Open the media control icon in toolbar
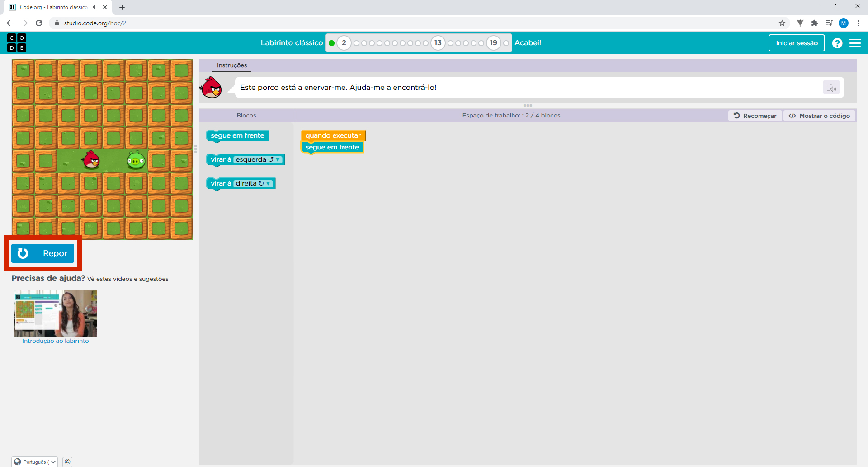The width and height of the screenshot is (868, 467). pos(829,23)
